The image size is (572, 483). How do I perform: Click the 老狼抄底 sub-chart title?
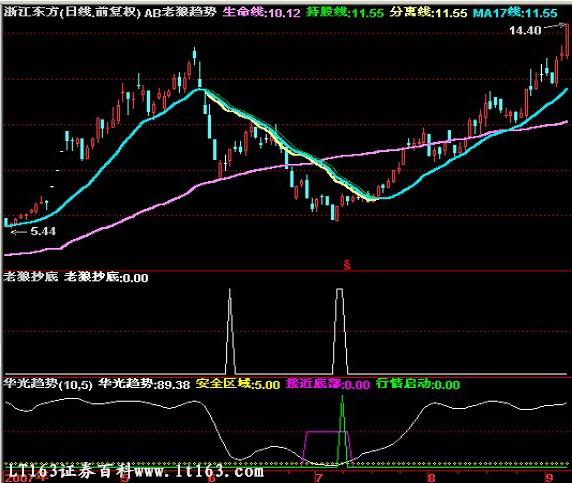pyautogui.click(x=31, y=277)
